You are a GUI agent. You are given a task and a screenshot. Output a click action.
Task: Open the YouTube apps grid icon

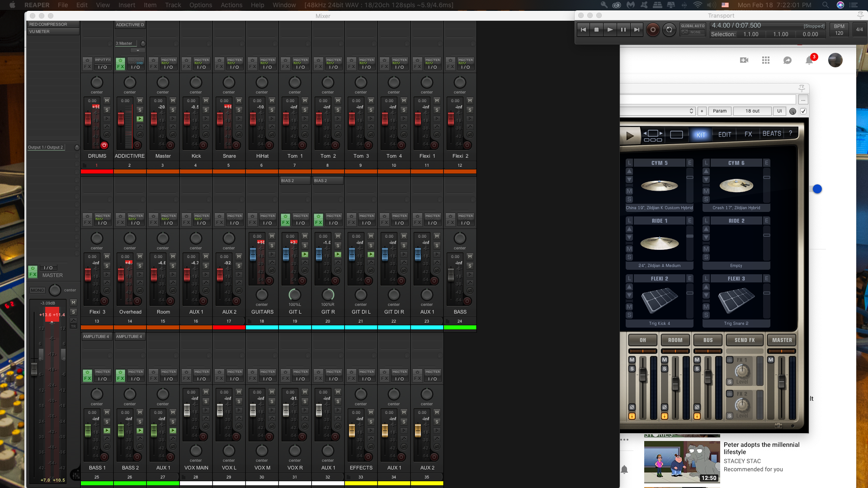pos(765,60)
